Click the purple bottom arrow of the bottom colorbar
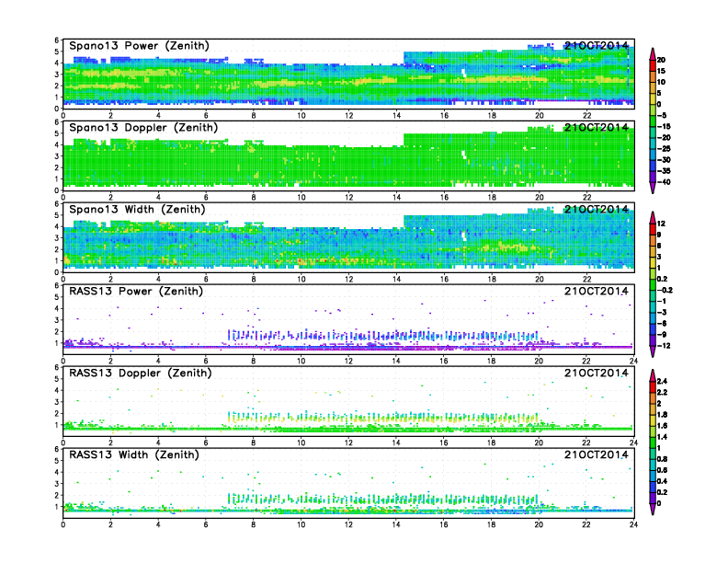Screen dimensions: 728x563 653,509
